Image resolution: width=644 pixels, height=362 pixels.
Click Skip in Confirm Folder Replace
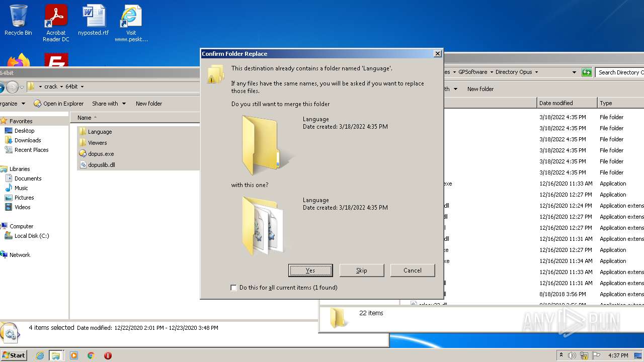click(362, 270)
